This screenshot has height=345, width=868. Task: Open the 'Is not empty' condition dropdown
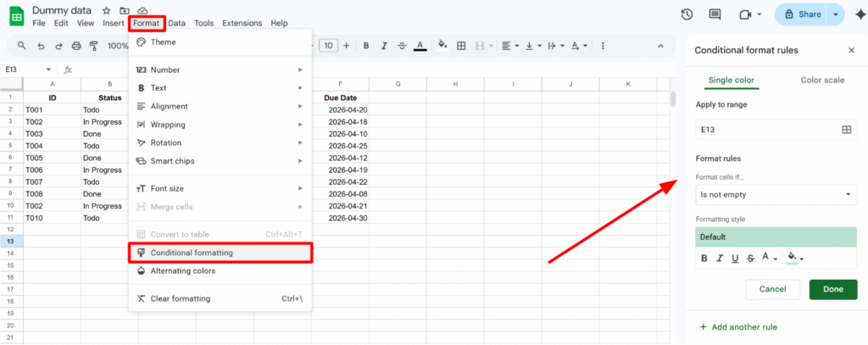pyautogui.click(x=776, y=195)
